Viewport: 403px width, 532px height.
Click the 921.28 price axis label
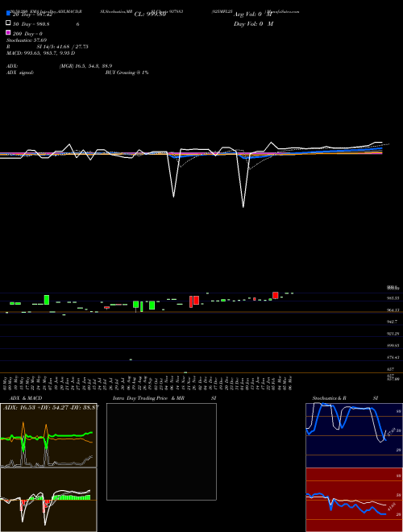(393, 334)
